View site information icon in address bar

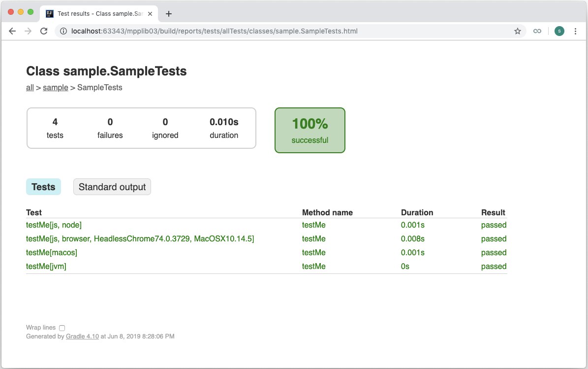tap(63, 31)
